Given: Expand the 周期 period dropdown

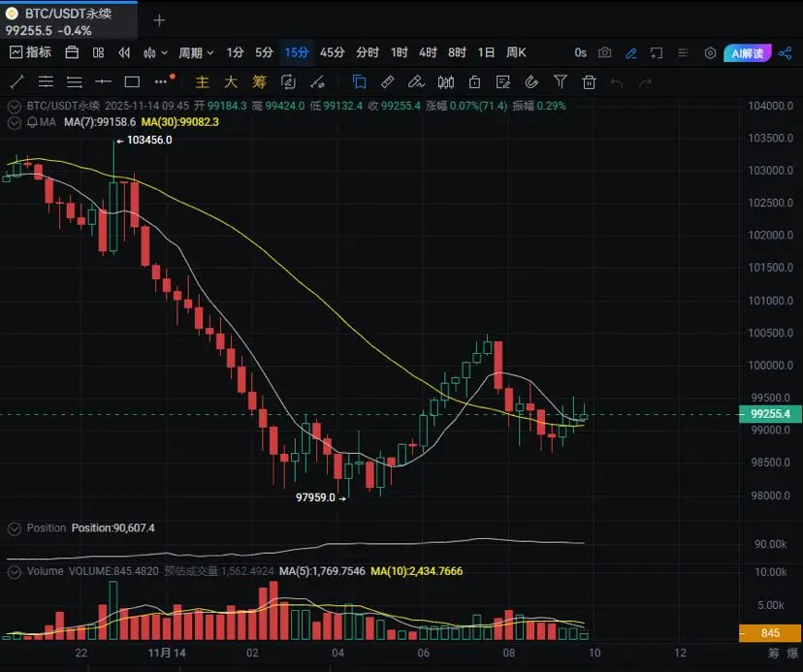Looking at the screenshot, I should (196, 52).
